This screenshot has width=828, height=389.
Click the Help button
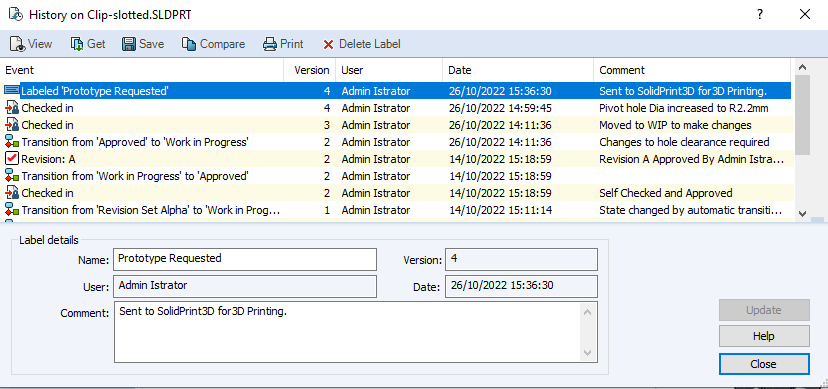pos(764,336)
